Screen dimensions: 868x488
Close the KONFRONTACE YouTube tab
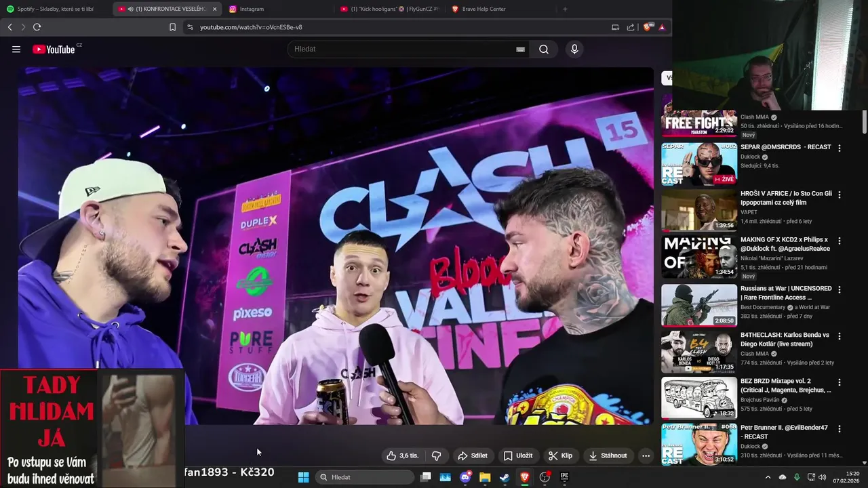point(214,9)
